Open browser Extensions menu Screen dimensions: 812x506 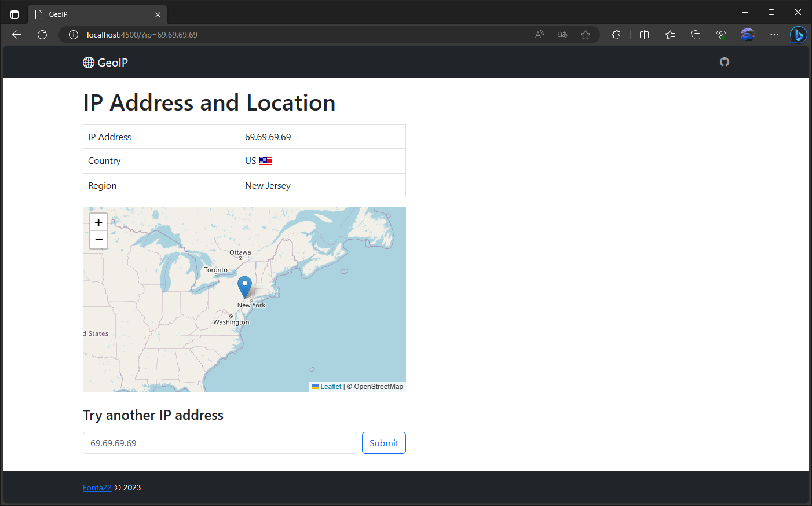click(x=616, y=35)
